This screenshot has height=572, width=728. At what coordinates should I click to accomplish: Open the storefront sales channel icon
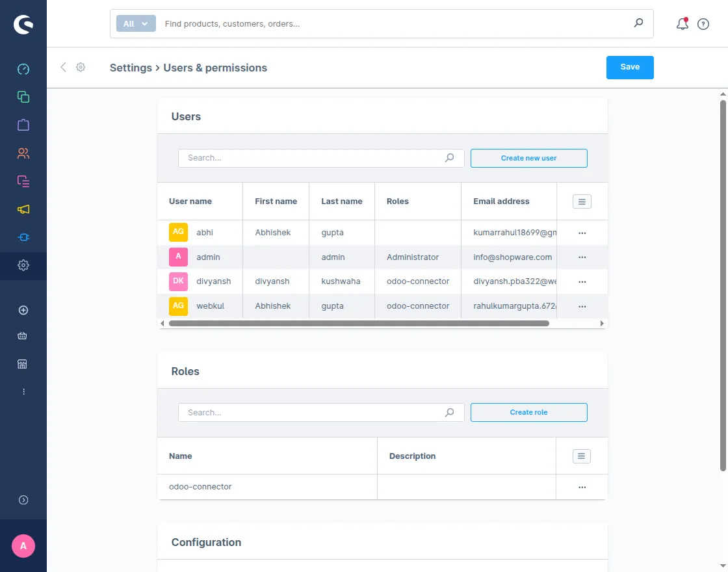click(x=22, y=364)
